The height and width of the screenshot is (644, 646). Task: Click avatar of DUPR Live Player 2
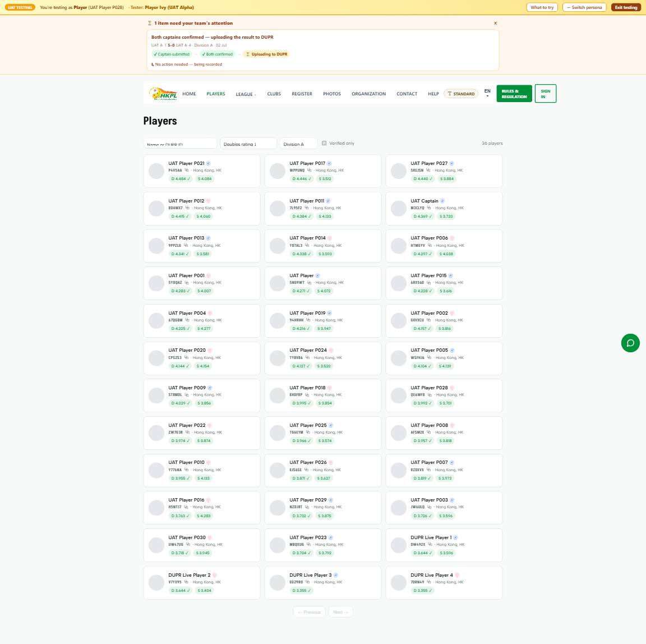[x=156, y=582]
